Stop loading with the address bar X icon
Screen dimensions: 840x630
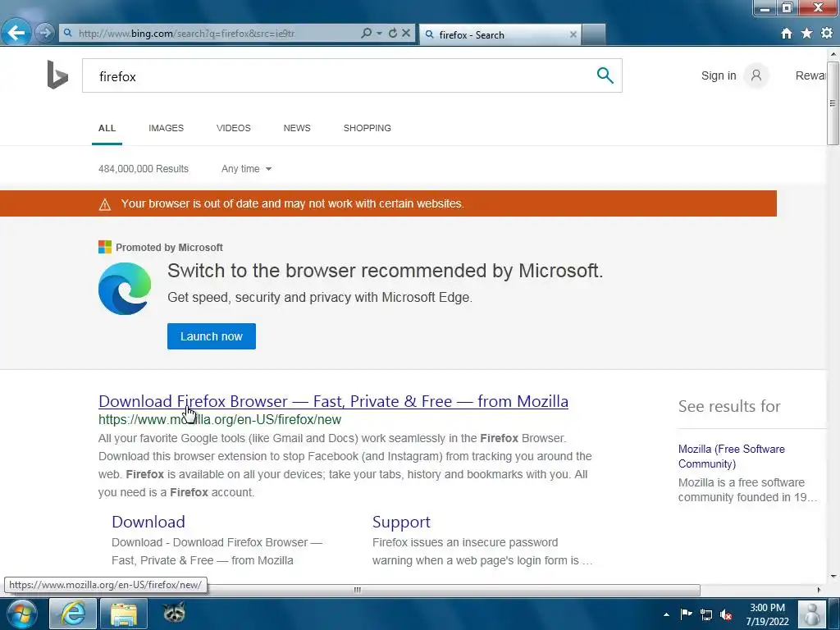406,33
